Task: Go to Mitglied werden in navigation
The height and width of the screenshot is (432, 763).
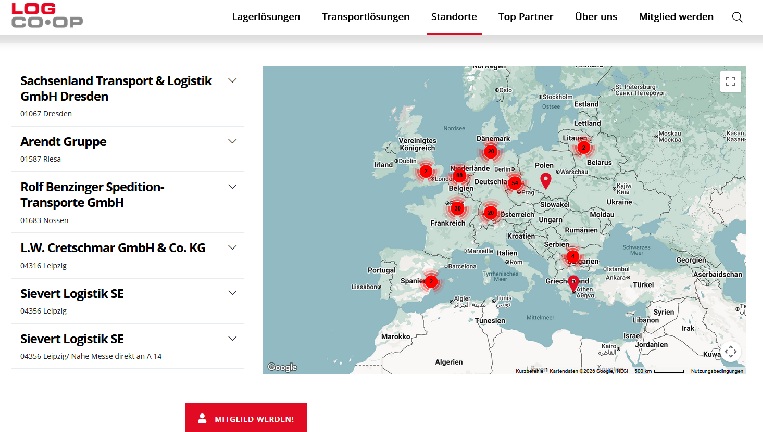Action: point(676,17)
